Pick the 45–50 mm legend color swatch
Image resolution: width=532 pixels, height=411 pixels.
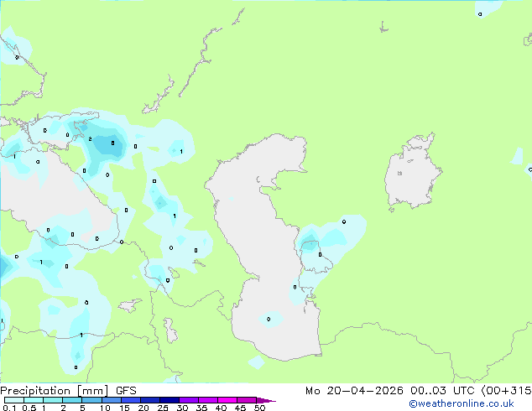pyautogui.click(x=247, y=400)
